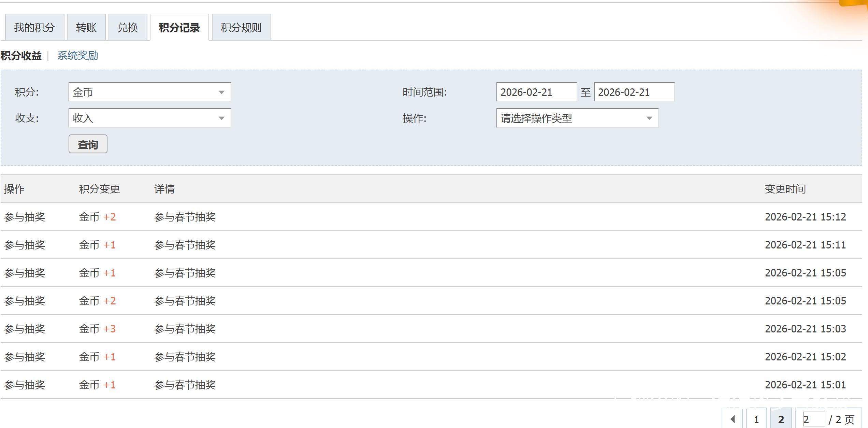The width and height of the screenshot is (868, 428).
Task: Click the previous page arrow icon
Action: pos(733,419)
